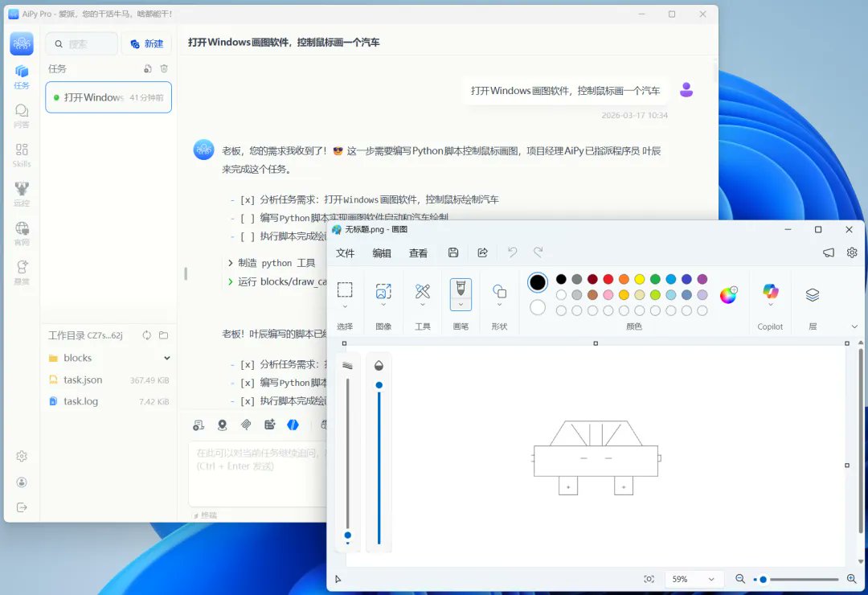
Task: Expand the 图像 image dropdown
Action: (383, 306)
